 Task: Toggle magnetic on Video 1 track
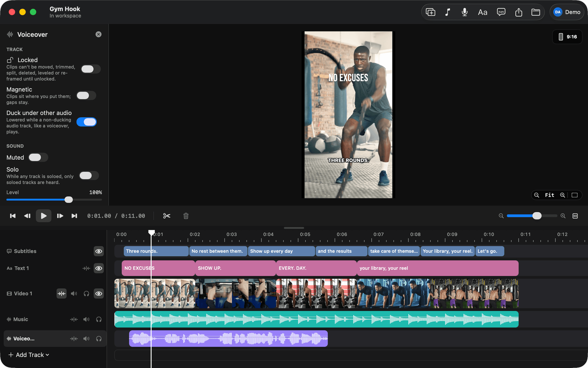click(x=61, y=294)
